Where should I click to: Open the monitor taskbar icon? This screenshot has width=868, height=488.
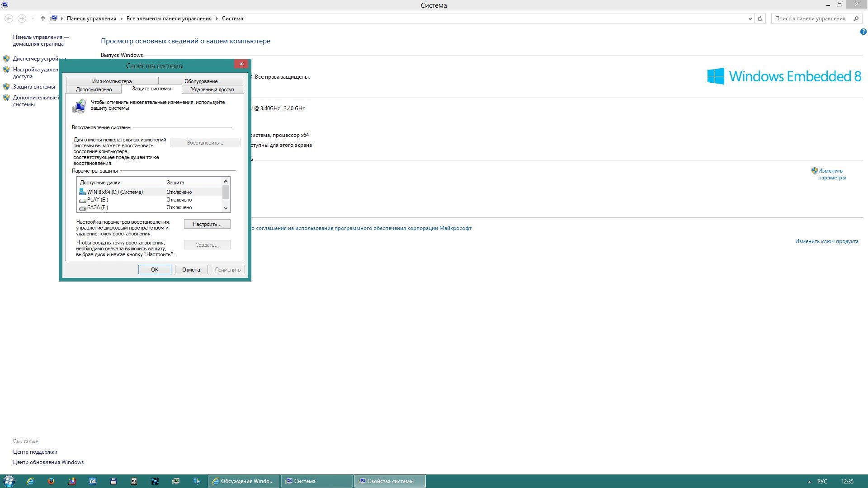[x=176, y=481]
